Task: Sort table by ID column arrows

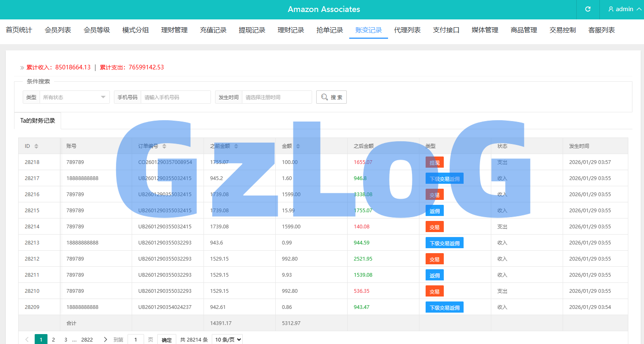Action: click(36, 146)
